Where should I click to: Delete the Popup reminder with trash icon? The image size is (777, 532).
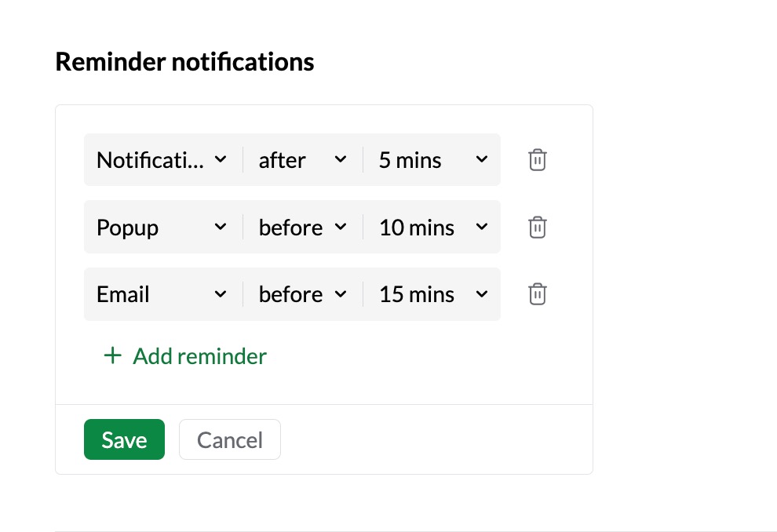click(x=537, y=227)
